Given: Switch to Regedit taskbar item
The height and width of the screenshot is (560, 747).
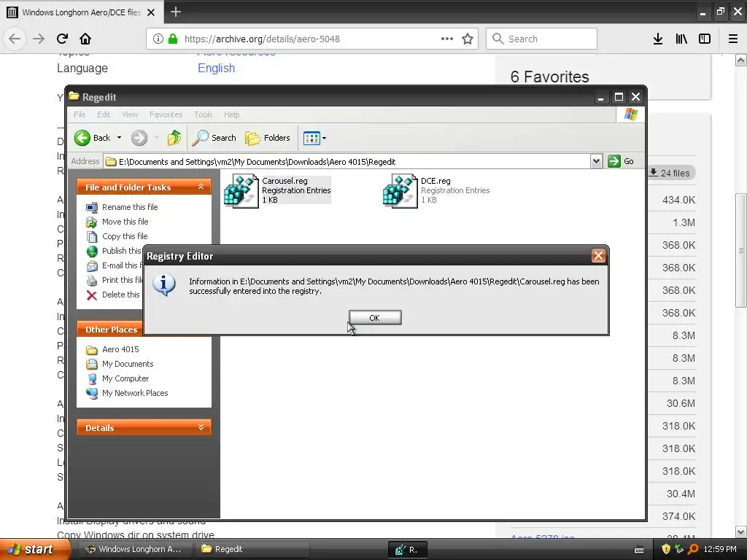Looking at the screenshot, I should (252, 549).
